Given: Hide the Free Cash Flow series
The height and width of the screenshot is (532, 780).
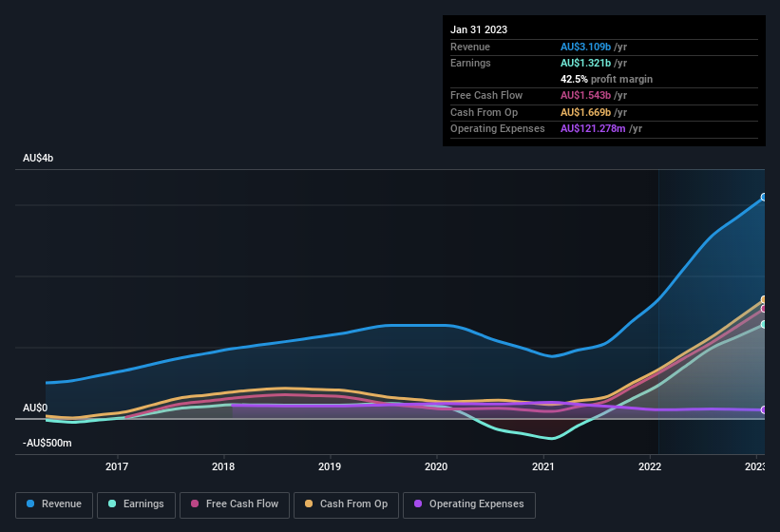Looking at the screenshot, I should click(236, 504).
